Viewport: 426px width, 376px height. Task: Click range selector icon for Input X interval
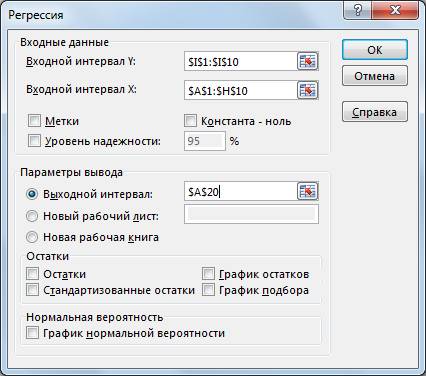(307, 90)
